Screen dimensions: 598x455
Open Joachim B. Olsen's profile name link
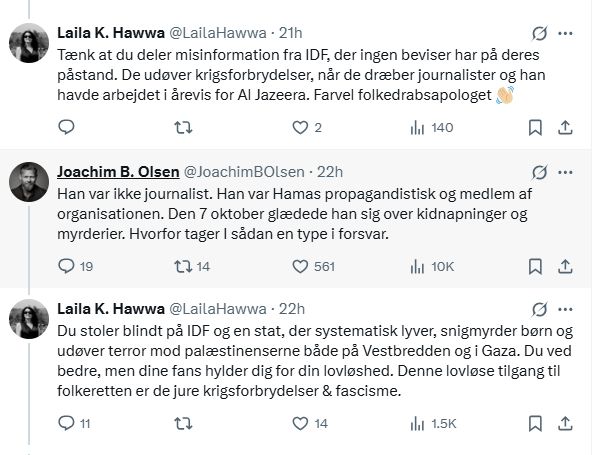[x=118, y=172]
